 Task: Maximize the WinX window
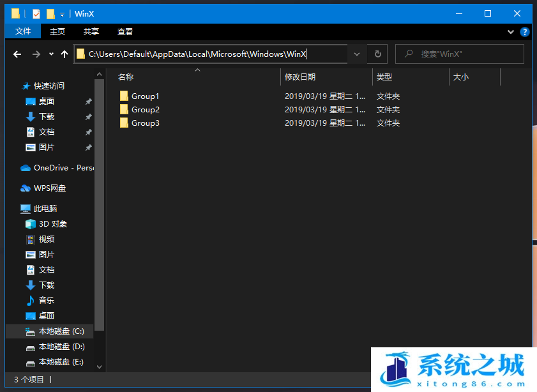pyautogui.click(x=488, y=13)
